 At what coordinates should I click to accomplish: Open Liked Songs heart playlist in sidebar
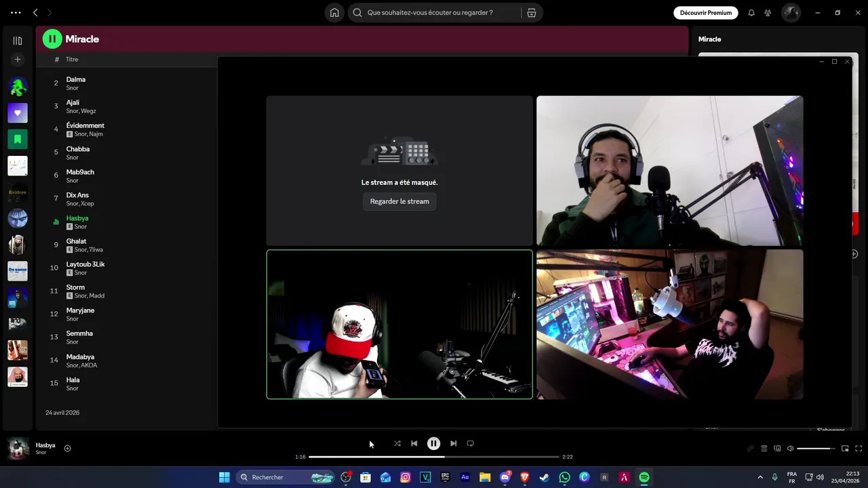(18, 113)
